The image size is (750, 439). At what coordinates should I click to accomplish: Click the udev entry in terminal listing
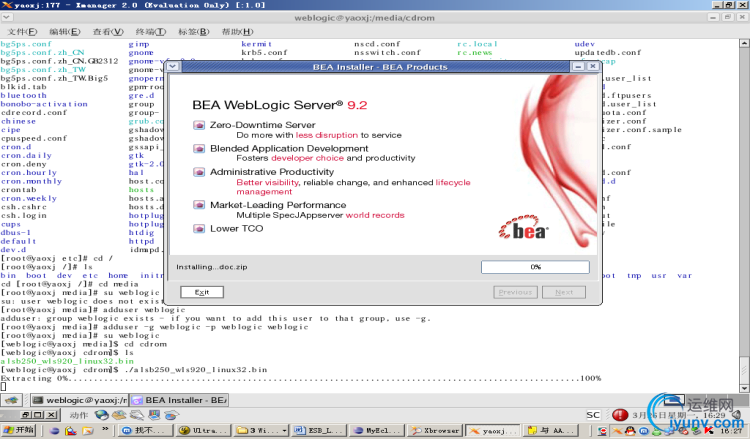pyautogui.click(x=585, y=44)
